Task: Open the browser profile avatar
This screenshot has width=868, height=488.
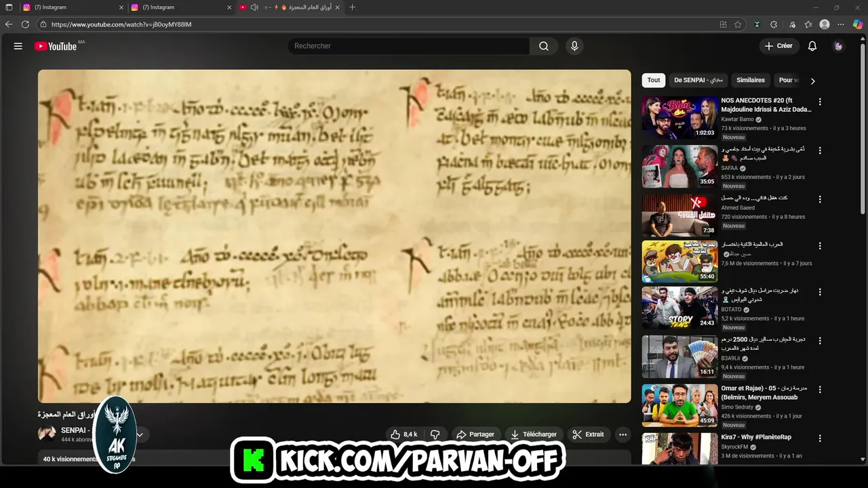Action: [x=825, y=24]
